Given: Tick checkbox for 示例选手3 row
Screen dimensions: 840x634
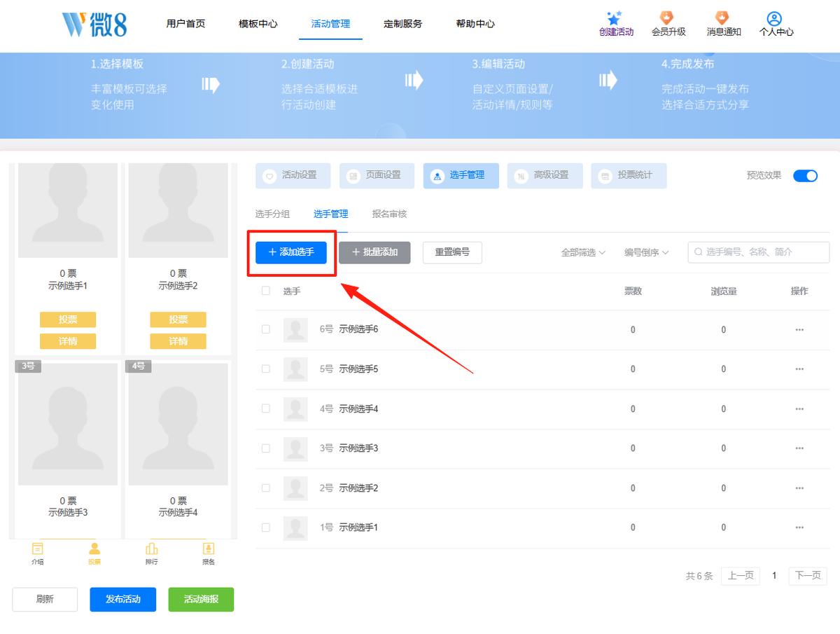Looking at the screenshot, I should pyautogui.click(x=265, y=448).
